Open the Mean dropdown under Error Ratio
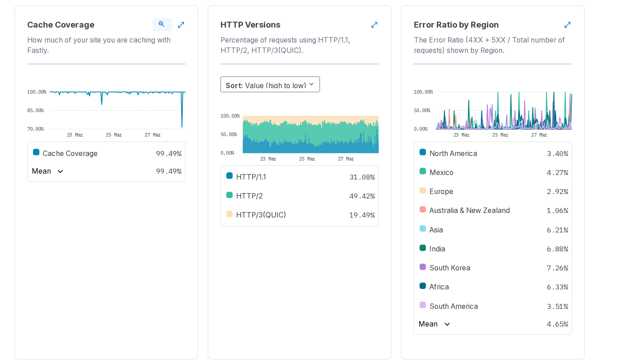635x364 pixels. [434, 324]
